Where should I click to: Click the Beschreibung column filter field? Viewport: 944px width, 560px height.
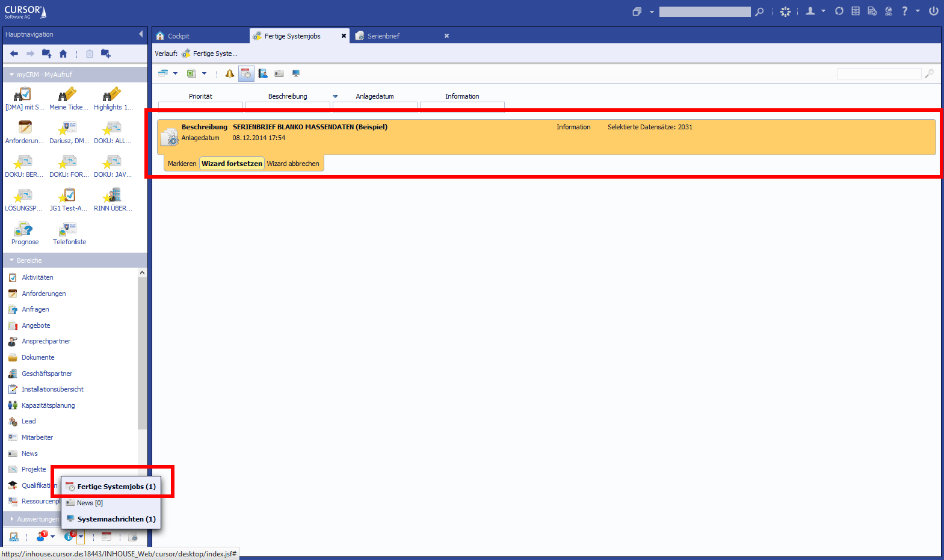[288, 107]
